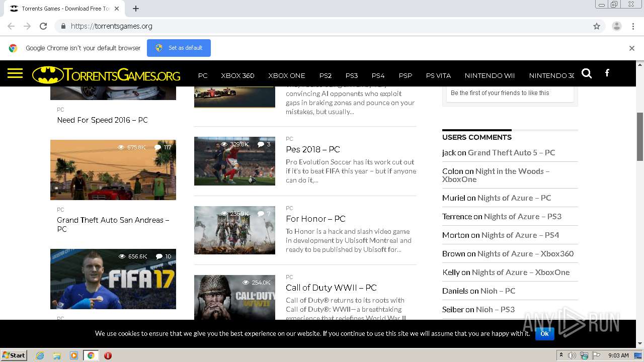
Task: Dismiss the default browser notification bar
Action: pyautogui.click(x=632, y=48)
